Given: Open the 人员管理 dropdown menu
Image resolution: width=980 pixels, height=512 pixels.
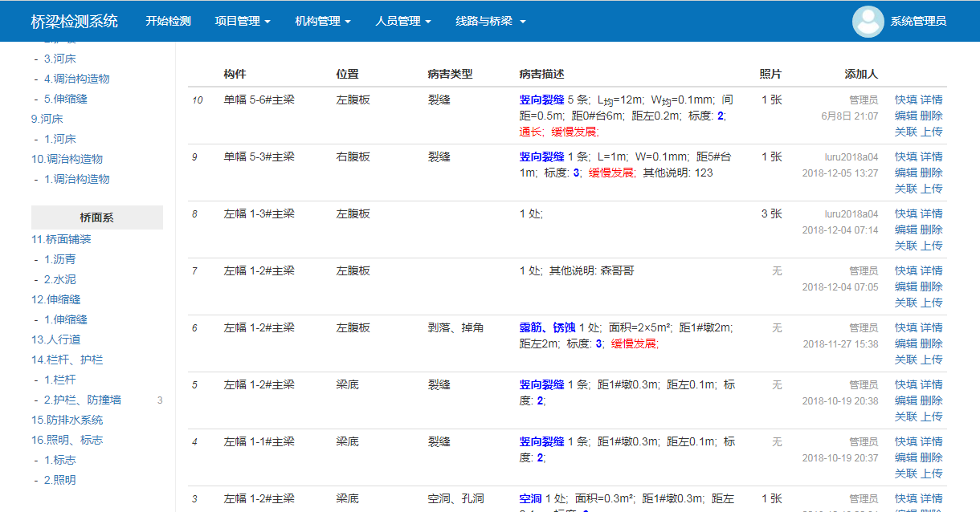Looking at the screenshot, I should [402, 22].
